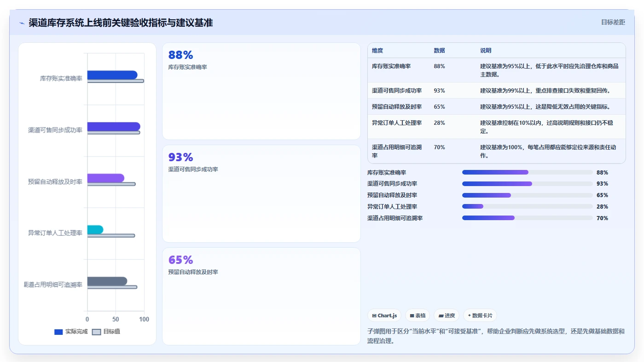Toggle the 目标值 legend item
The width and height of the screenshot is (644, 362).
106,332
